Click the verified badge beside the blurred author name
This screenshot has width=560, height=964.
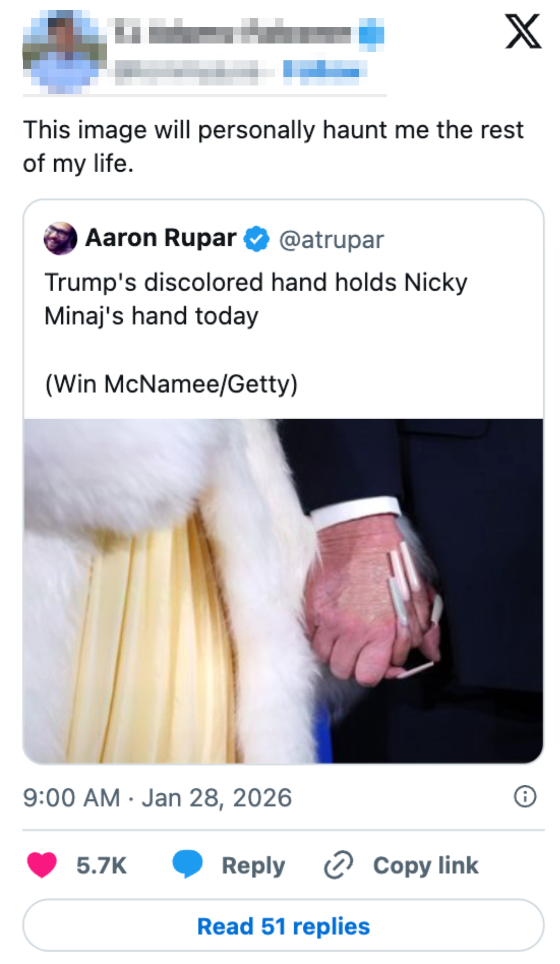pyautogui.click(x=371, y=34)
